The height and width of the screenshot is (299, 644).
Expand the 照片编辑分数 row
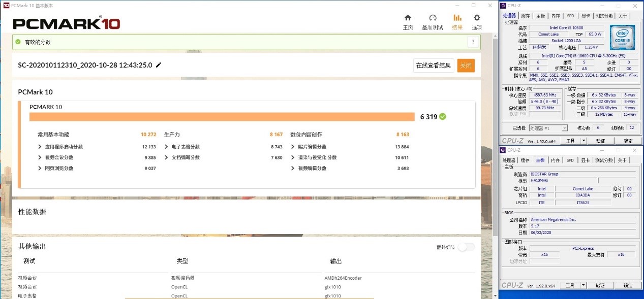click(293, 147)
